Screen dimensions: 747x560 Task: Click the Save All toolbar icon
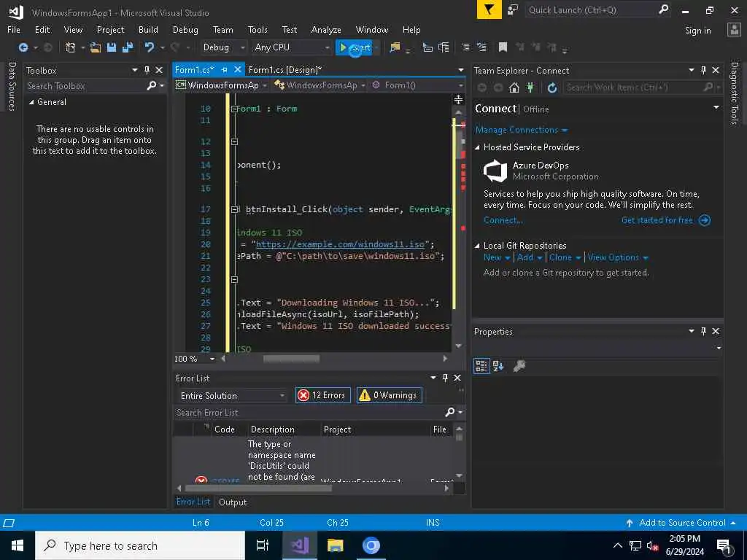128,47
